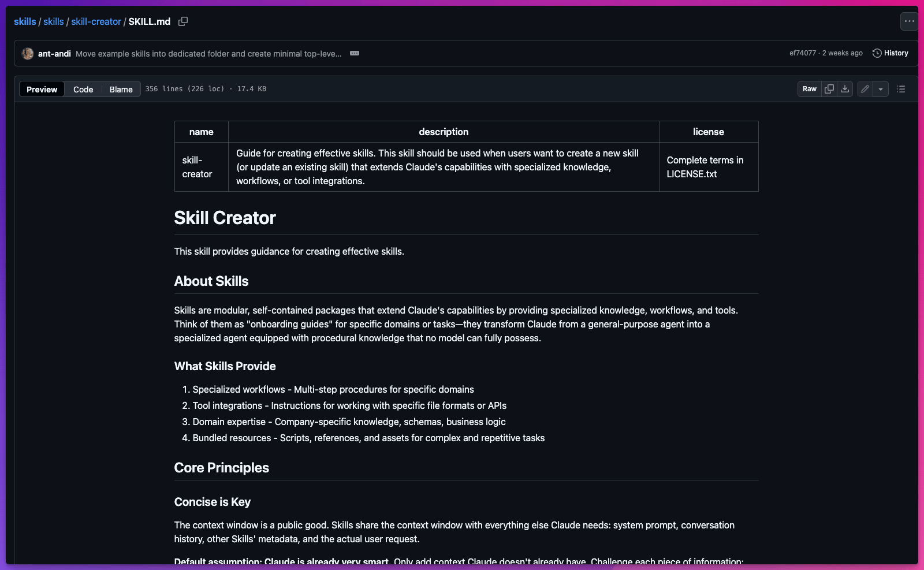Go to the skills repository root link
Viewport: 924px width, 570px height.
[25, 21]
